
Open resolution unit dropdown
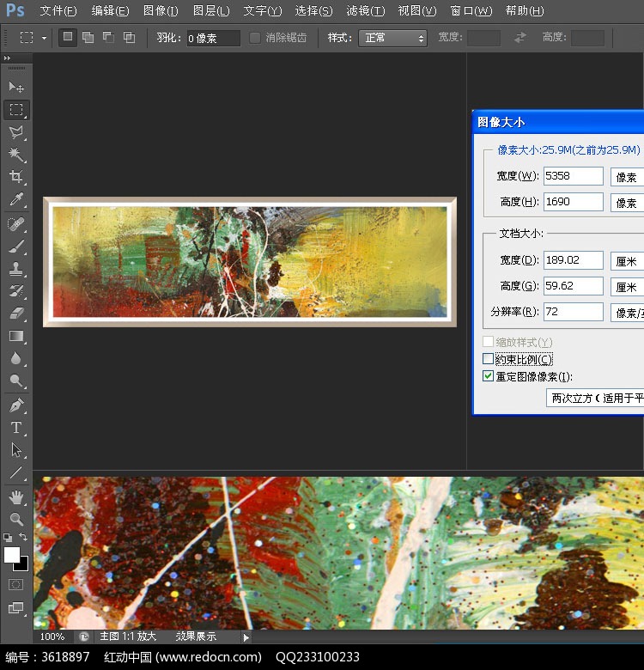[x=627, y=313]
